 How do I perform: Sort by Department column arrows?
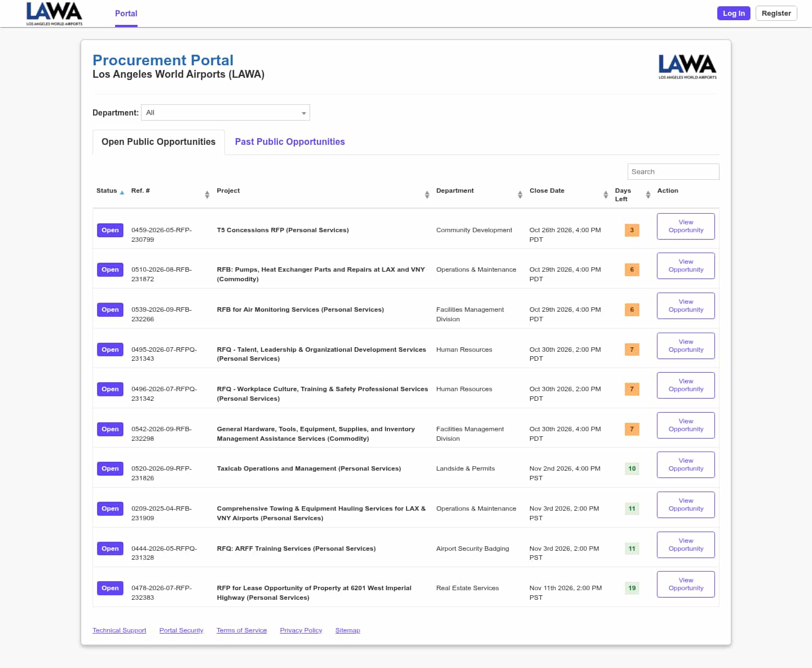(520, 194)
